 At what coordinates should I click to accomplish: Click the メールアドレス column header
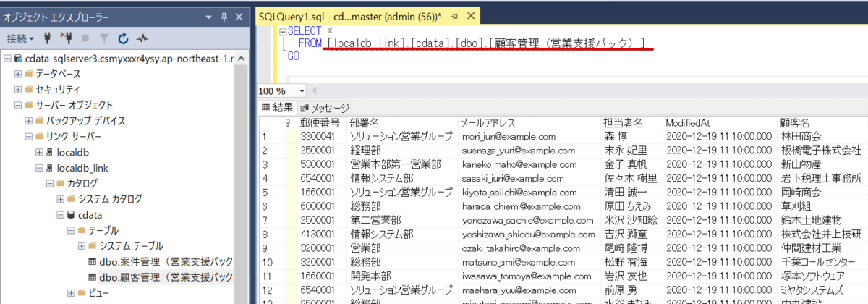[x=529, y=123]
